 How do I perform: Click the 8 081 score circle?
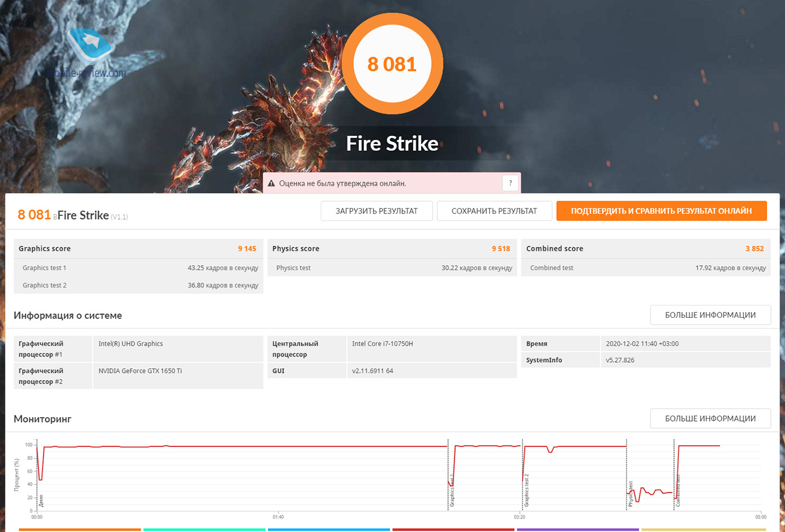(x=392, y=64)
